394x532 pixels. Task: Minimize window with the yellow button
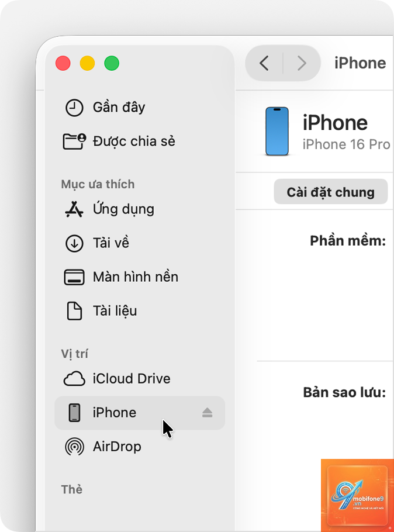point(87,64)
